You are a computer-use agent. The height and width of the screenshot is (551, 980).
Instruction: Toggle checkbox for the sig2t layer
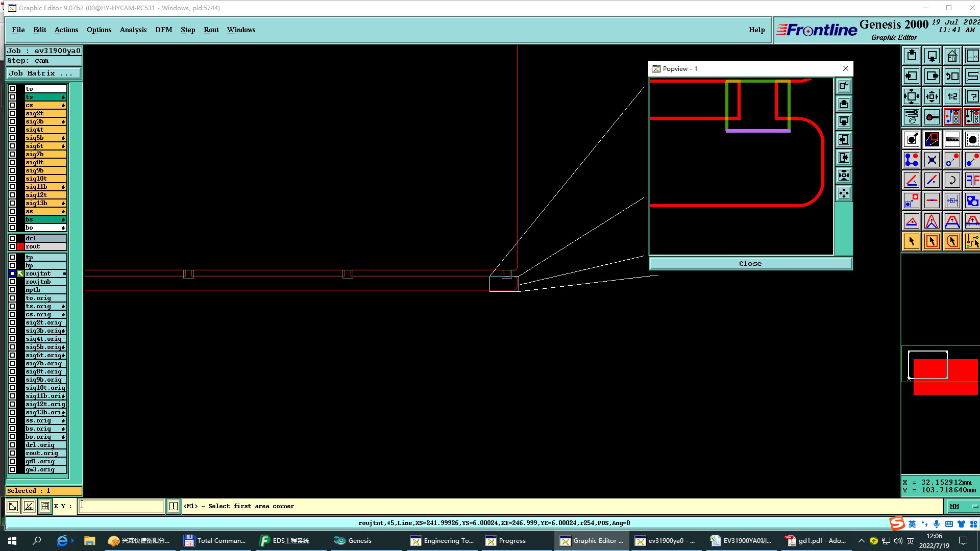pos(12,113)
